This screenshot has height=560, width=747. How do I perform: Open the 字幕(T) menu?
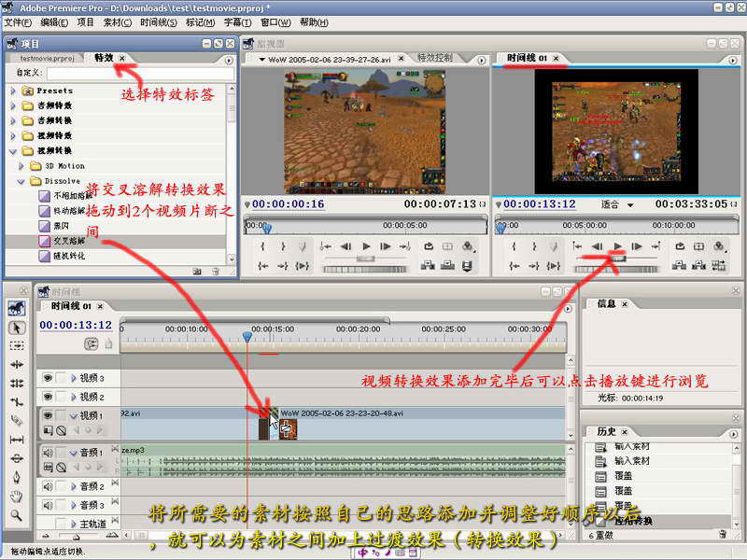[237, 22]
